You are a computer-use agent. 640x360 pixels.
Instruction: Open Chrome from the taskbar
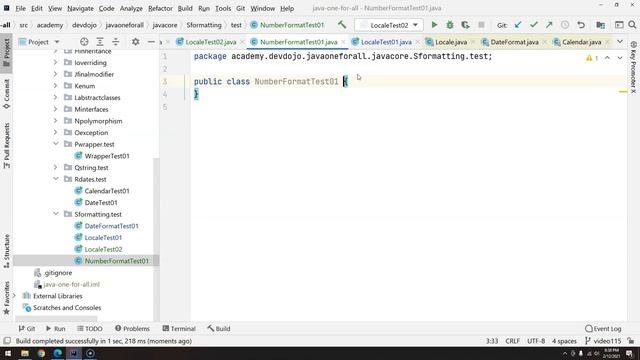point(41,353)
